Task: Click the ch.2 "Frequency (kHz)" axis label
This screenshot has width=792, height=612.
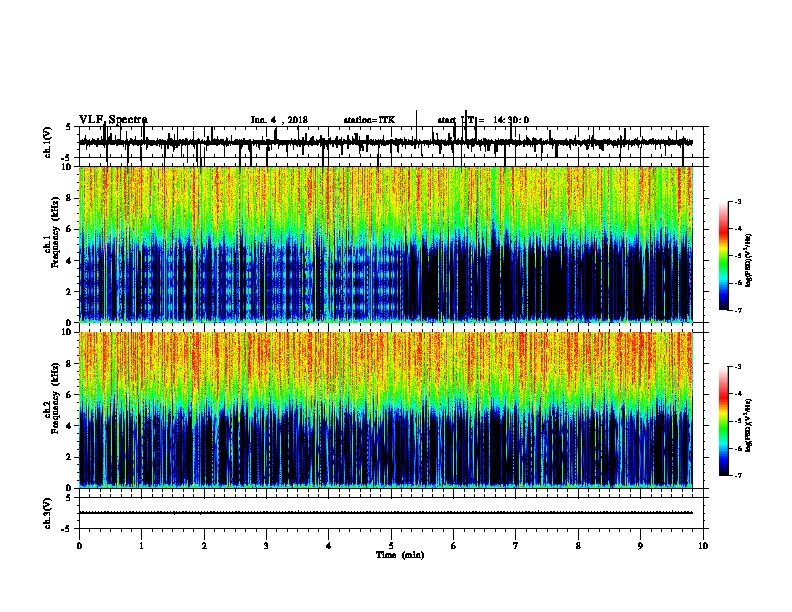Action: point(55,398)
